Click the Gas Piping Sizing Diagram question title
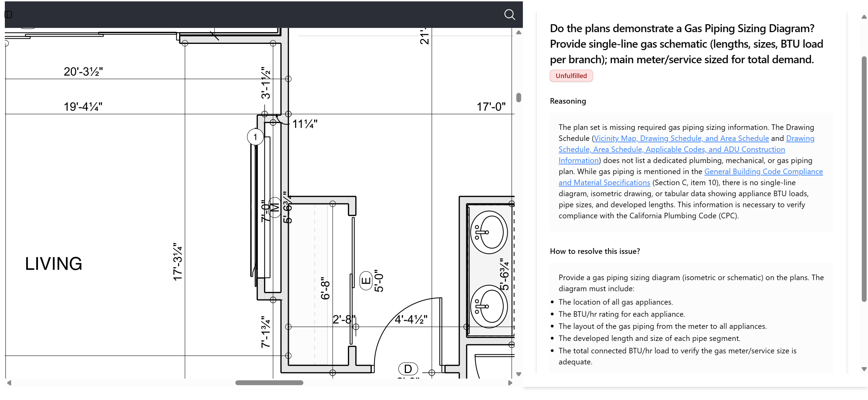The width and height of the screenshot is (868, 400). (x=686, y=44)
